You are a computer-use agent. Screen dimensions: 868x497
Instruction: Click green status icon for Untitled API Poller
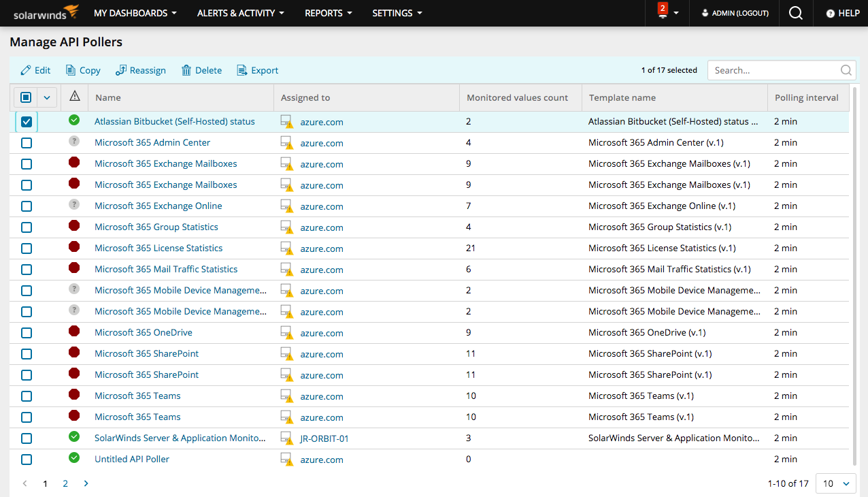click(x=74, y=458)
